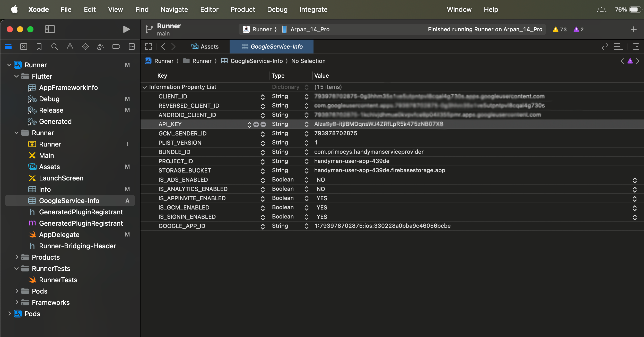
Task: Select AppDelegate file in navigator
Action: (59, 235)
